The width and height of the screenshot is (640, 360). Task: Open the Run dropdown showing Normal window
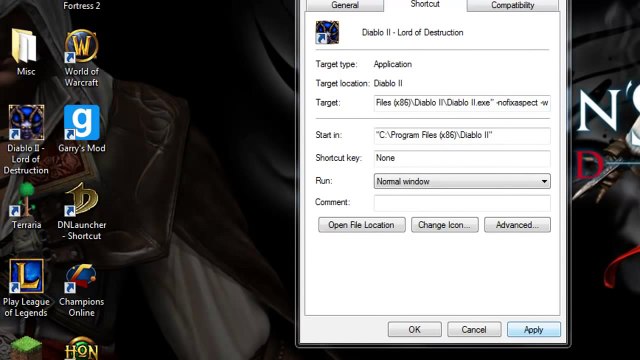point(462,181)
